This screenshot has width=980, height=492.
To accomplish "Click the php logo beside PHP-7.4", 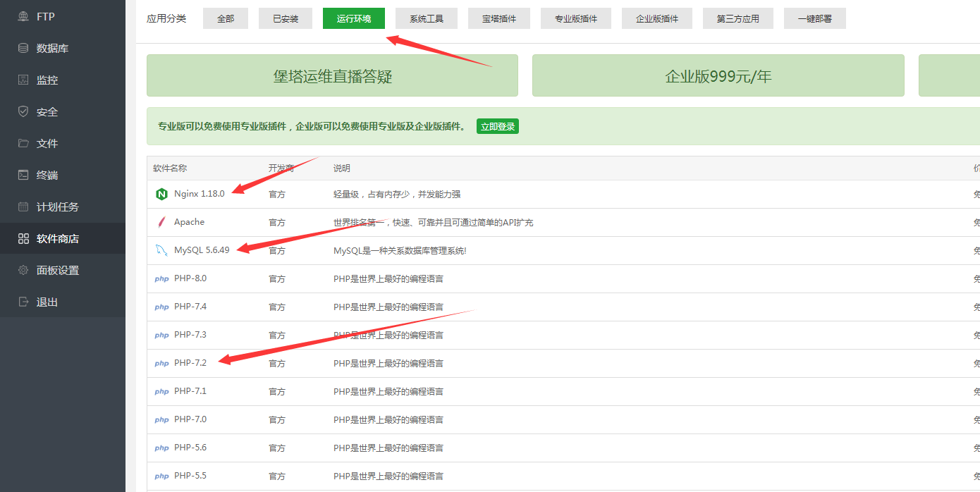I will (x=161, y=307).
